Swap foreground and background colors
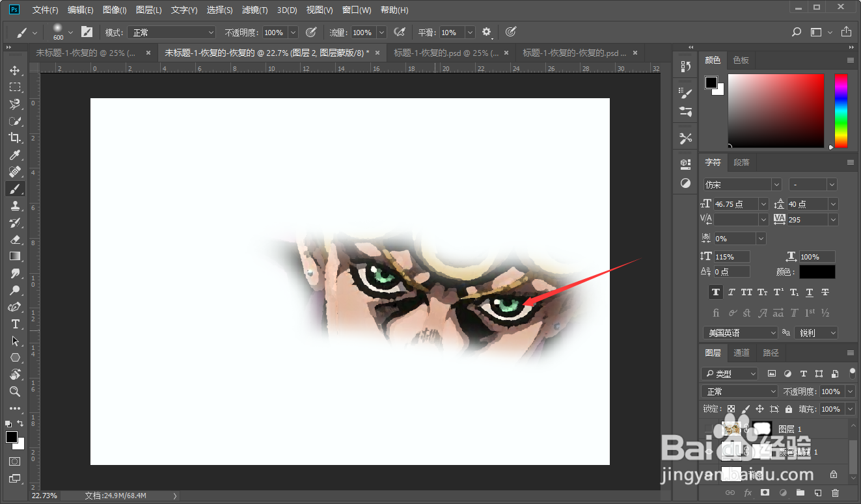The height and width of the screenshot is (504, 861). click(20, 423)
